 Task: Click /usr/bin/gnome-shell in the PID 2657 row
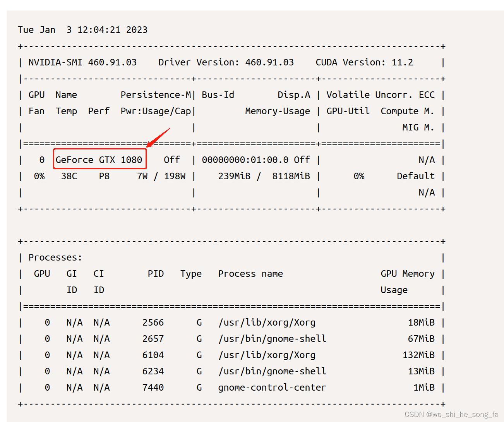[x=272, y=339]
